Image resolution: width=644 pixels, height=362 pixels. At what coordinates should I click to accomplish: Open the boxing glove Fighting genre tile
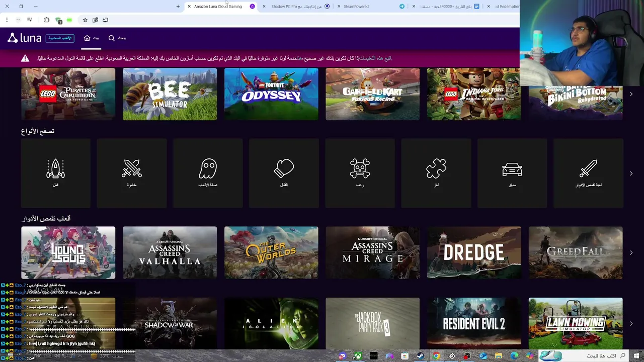coord(284,173)
